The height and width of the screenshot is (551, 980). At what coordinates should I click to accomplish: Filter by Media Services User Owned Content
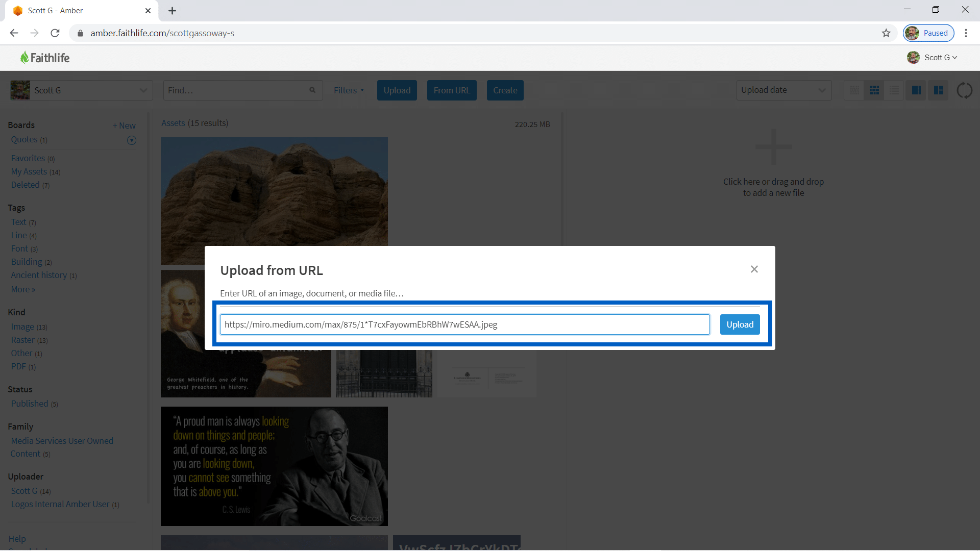(x=61, y=447)
